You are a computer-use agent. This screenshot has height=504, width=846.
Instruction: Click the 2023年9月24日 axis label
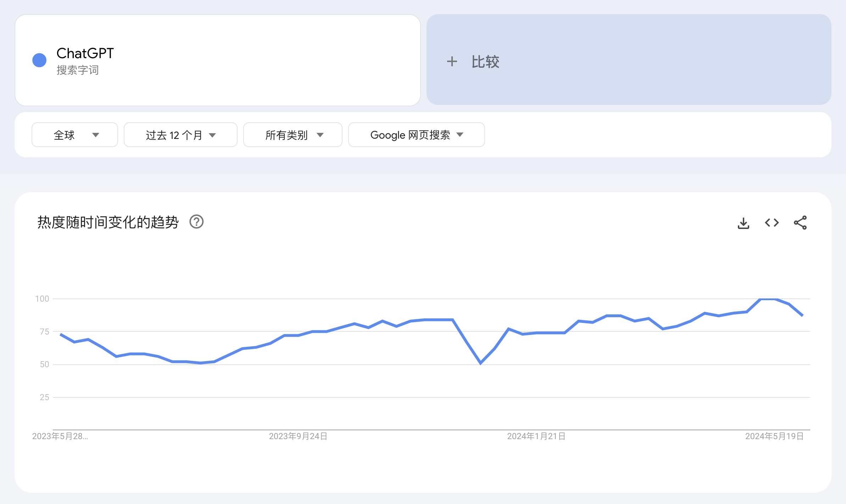coord(298,436)
